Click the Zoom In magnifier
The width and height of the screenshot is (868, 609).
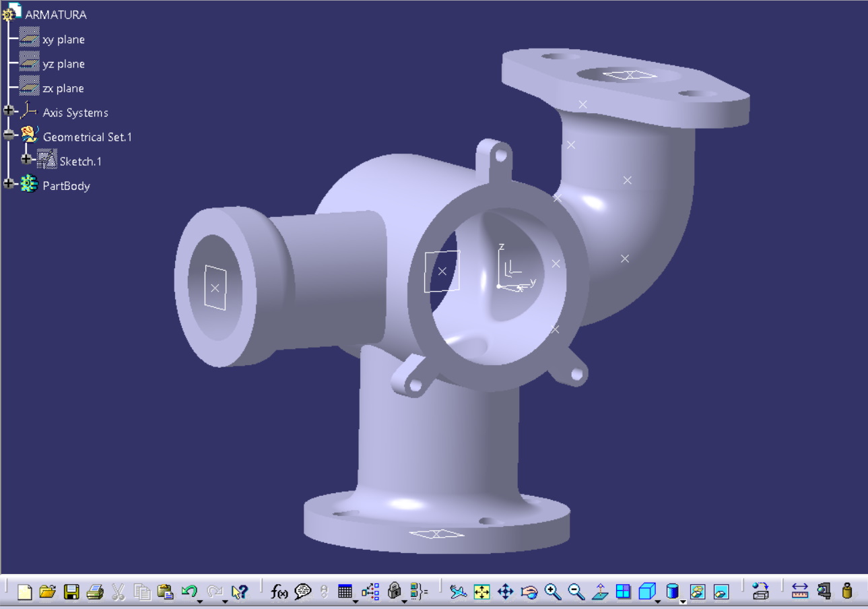553,591
